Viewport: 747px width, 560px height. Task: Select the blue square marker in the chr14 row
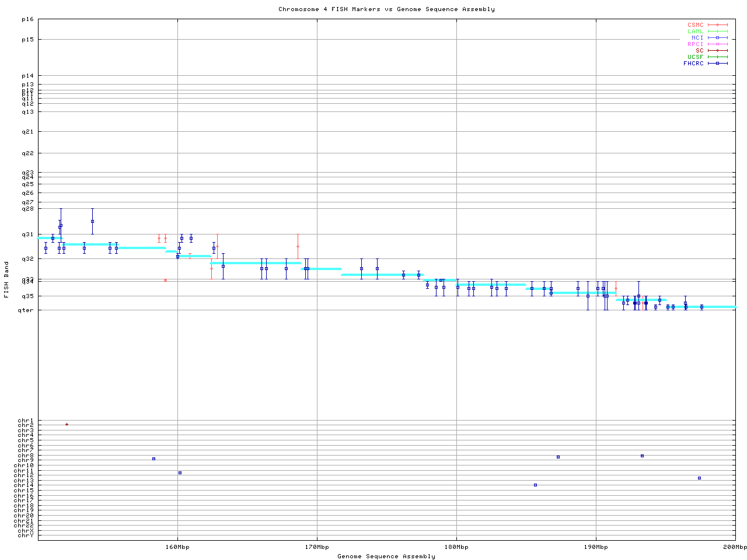pyautogui.click(x=535, y=485)
